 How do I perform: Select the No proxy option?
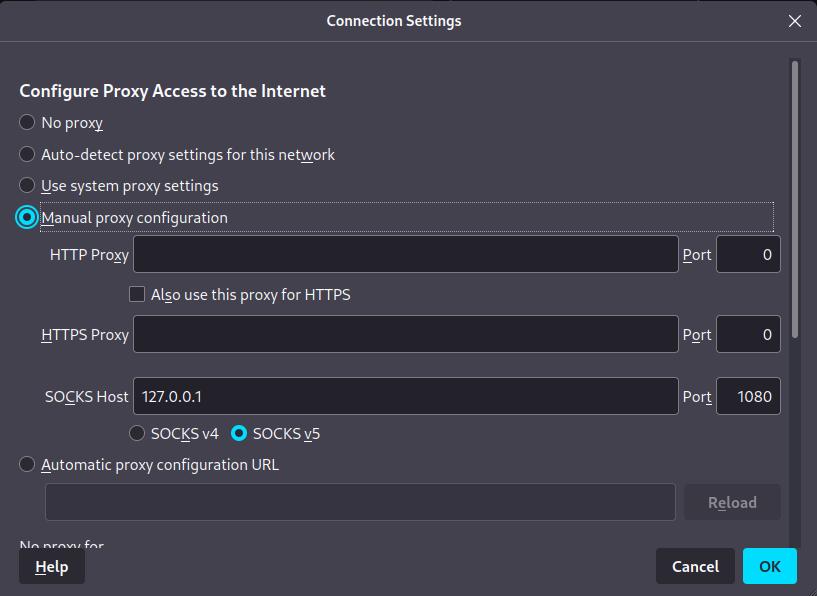[x=27, y=122]
